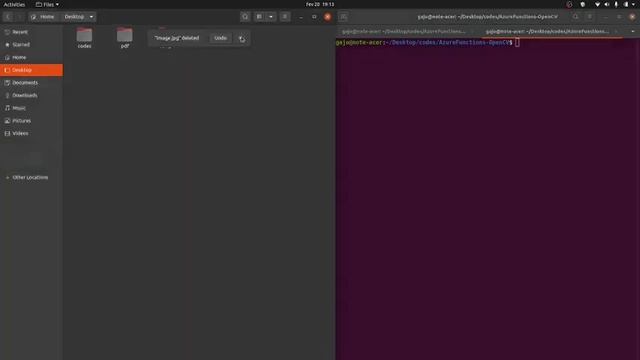Open Music in the sidebar
Viewport: 640px width, 360px height.
pos(31,108)
